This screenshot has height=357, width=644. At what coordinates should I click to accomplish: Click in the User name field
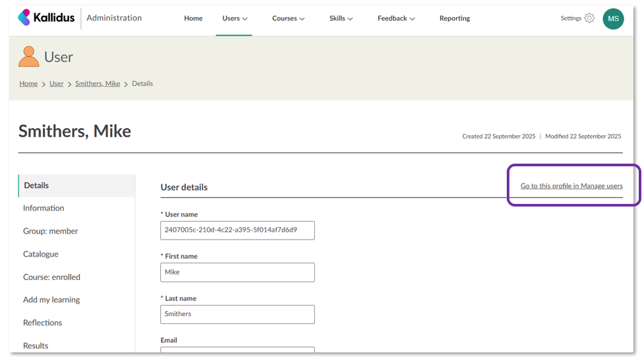pos(237,230)
